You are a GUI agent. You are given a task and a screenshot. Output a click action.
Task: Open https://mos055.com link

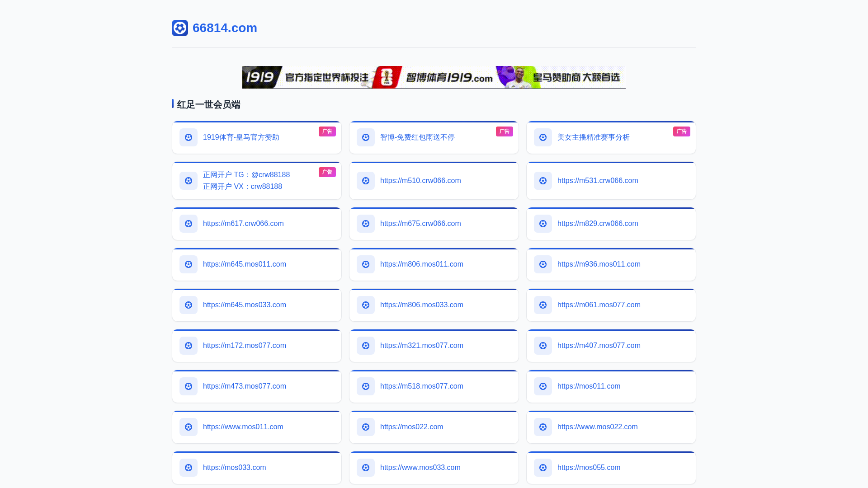pyautogui.click(x=589, y=468)
